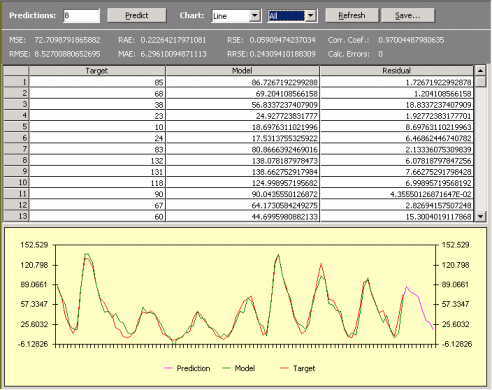Click the Target legend red marker
Image resolution: width=492 pixels, height=390 pixels.
point(284,368)
